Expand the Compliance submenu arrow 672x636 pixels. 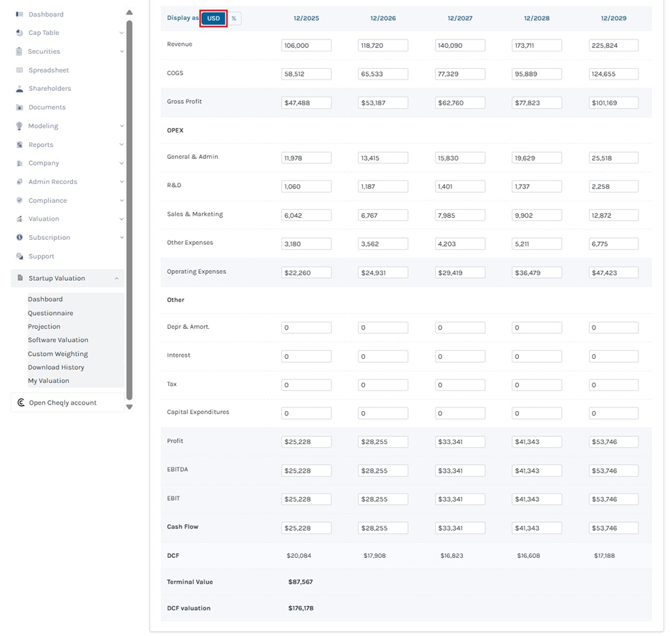[121, 201]
